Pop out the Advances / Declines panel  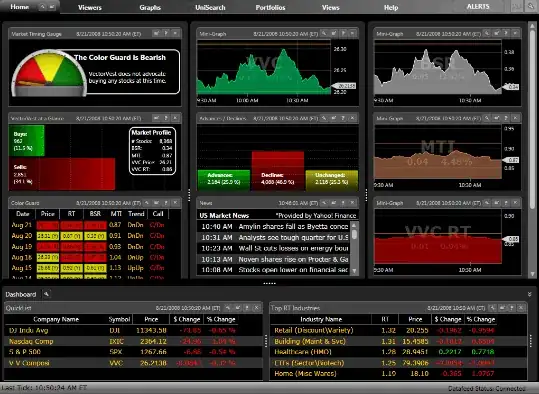(334, 118)
